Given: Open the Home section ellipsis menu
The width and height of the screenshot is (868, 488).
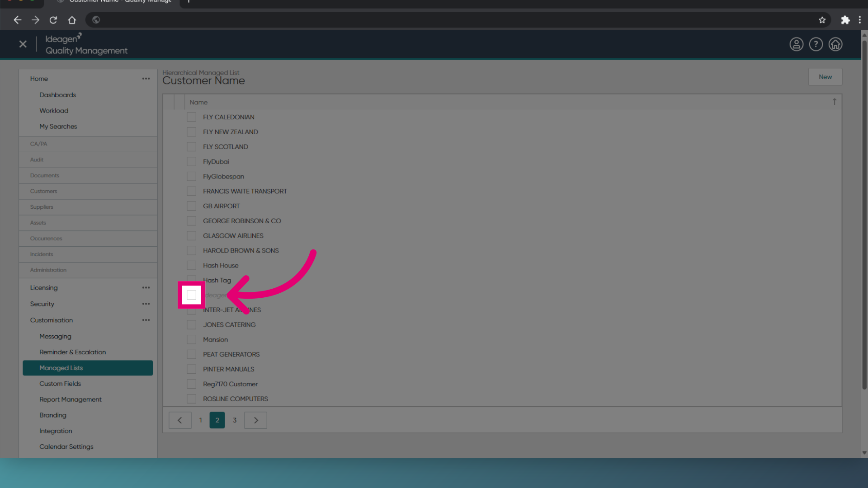Looking at the screenshot, I should (146, 79).
